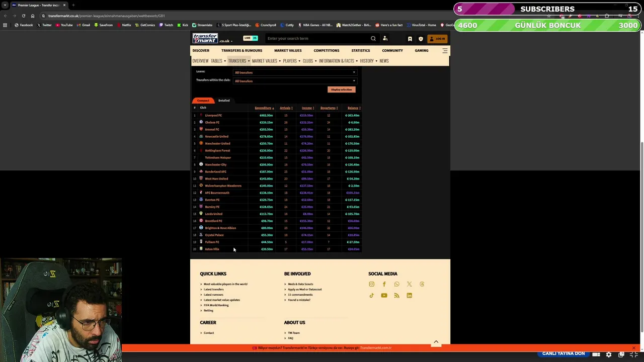The width and height of the screenshot is (644, 362).
Task: Open the Community menu
Action: coord(392,51)
